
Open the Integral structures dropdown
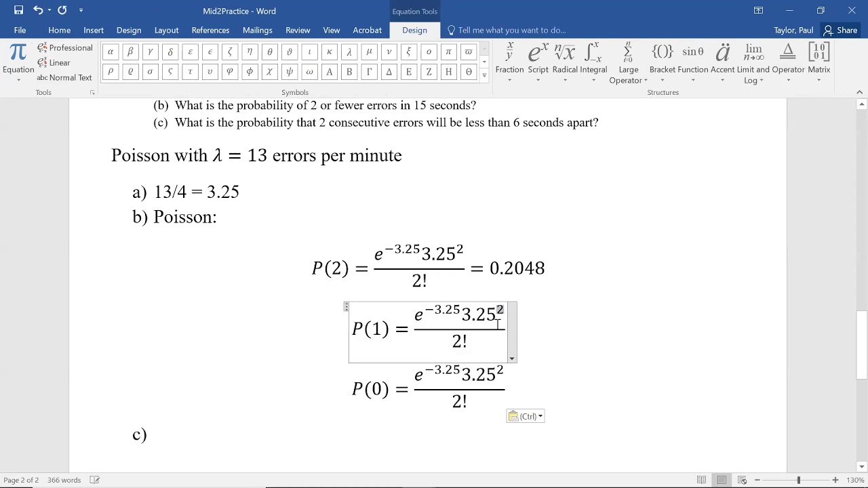pos(593,62)
